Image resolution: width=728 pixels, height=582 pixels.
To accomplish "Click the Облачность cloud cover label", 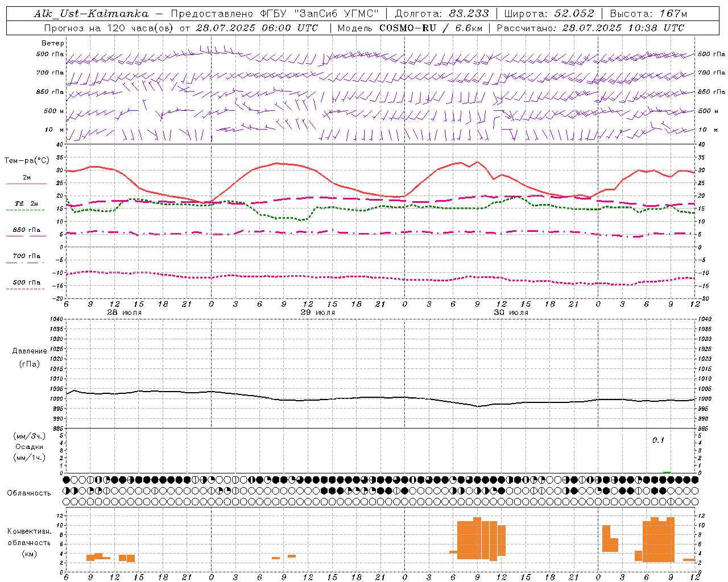I will pyautogui.click(x=30, y=493).
